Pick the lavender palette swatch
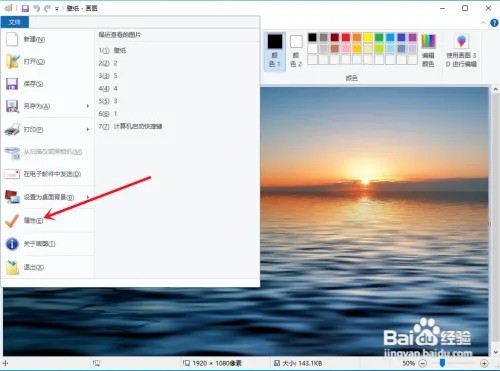Image resolution: width=500 pixels, height=371 pixels. click(413, 49)
